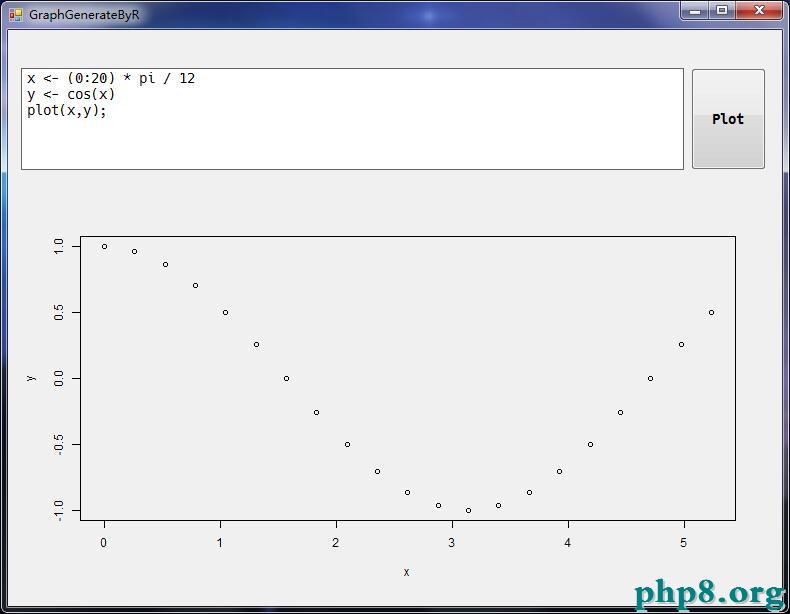Click the window title 'GraphGenerateByR'
The height and width of the screenshot is (614, 790).
point(84,15)
